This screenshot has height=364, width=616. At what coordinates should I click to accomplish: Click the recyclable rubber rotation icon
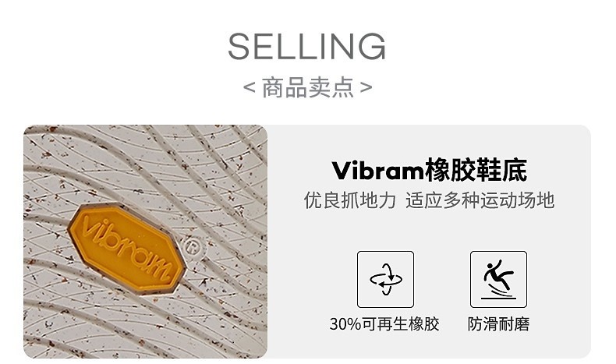click(x=385, y=279)
